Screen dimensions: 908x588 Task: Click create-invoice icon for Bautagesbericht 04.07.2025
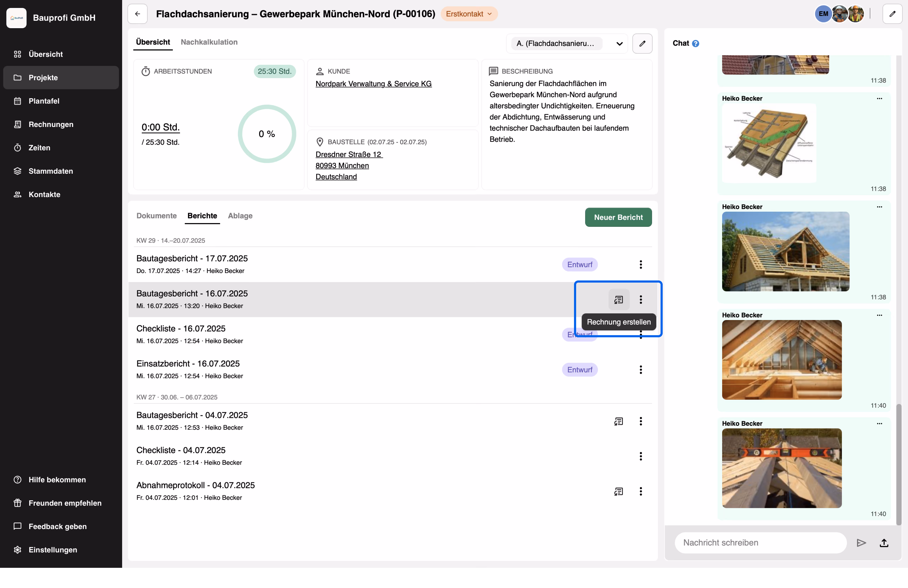pyautogui.click(x=618, y=421)
